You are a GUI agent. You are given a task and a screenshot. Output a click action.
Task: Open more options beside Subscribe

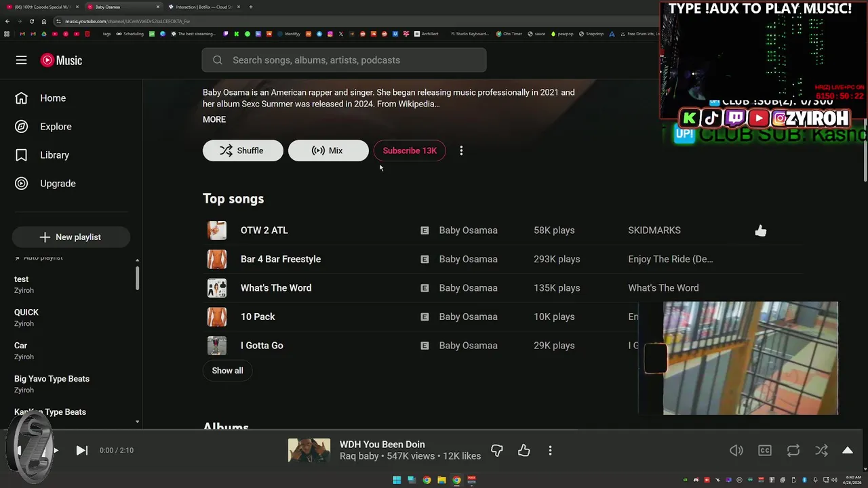[x=461, y=150]
